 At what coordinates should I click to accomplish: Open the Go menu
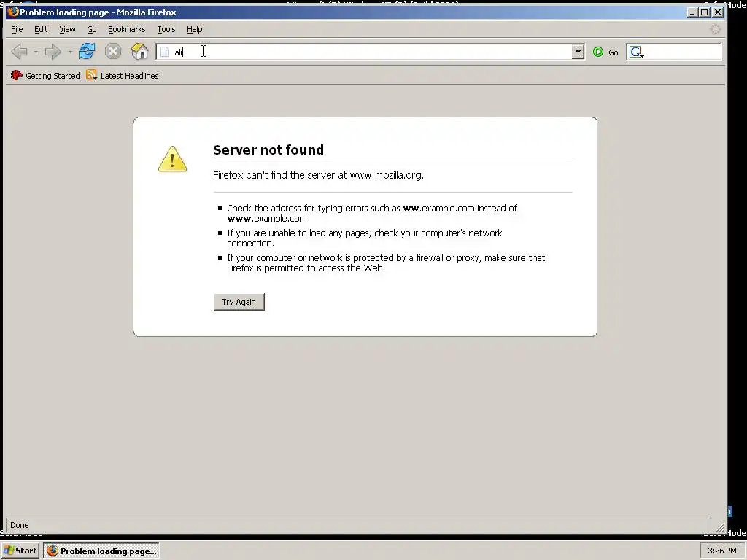(x=92, y=29)
